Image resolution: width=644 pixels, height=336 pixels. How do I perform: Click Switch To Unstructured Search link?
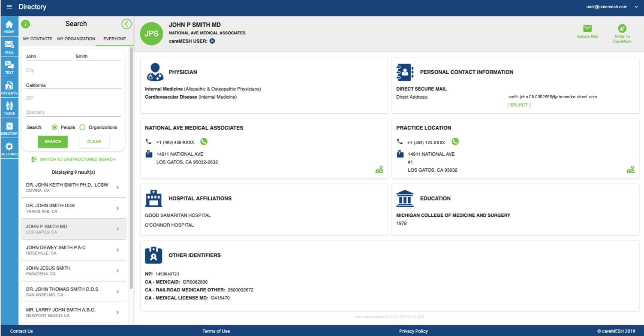pos(78,160)
